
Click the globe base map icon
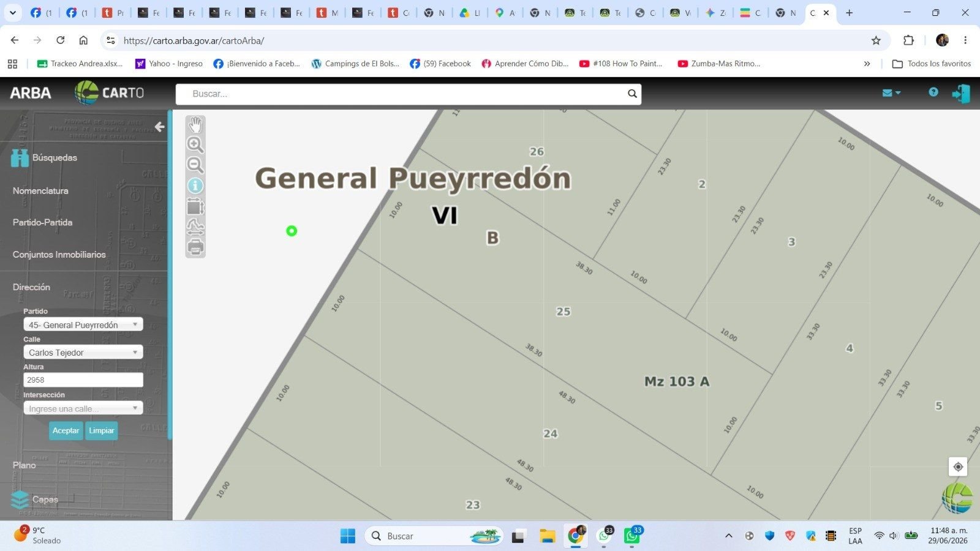click(x=957, y=498)
